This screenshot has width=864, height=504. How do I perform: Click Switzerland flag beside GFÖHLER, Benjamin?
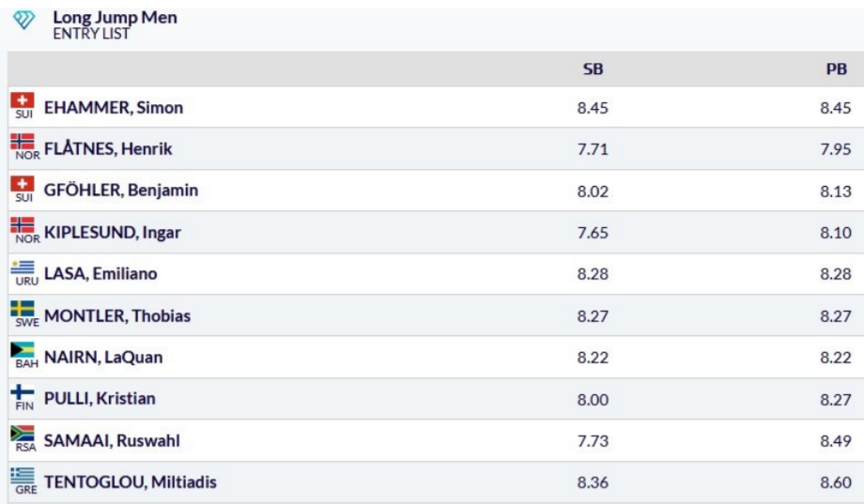pos(23,185)
